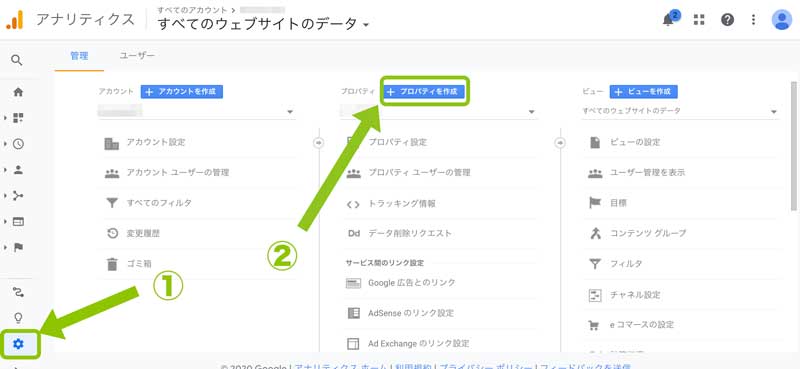Open AdSense のリンク設定
800x369 pixels.
pos(411,313)
